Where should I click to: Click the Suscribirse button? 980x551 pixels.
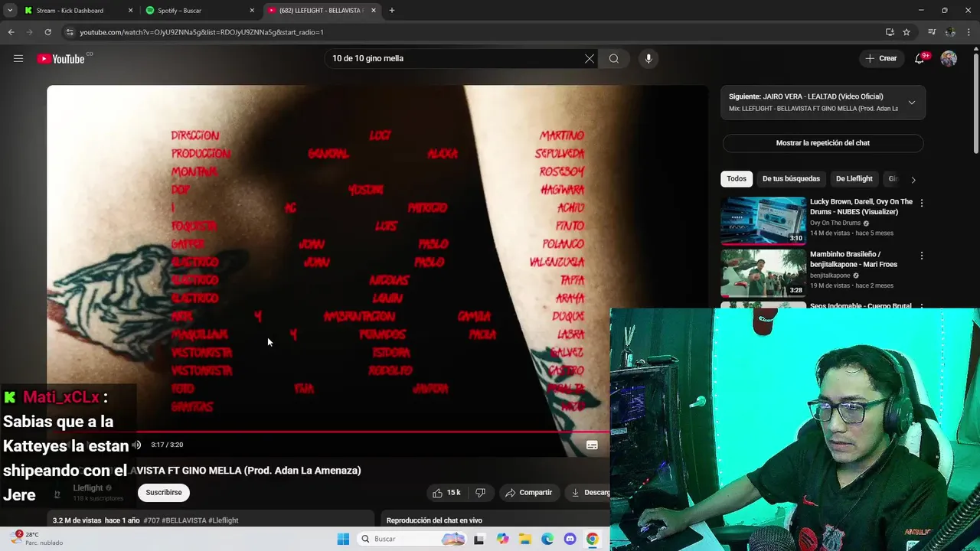(164, 493)
